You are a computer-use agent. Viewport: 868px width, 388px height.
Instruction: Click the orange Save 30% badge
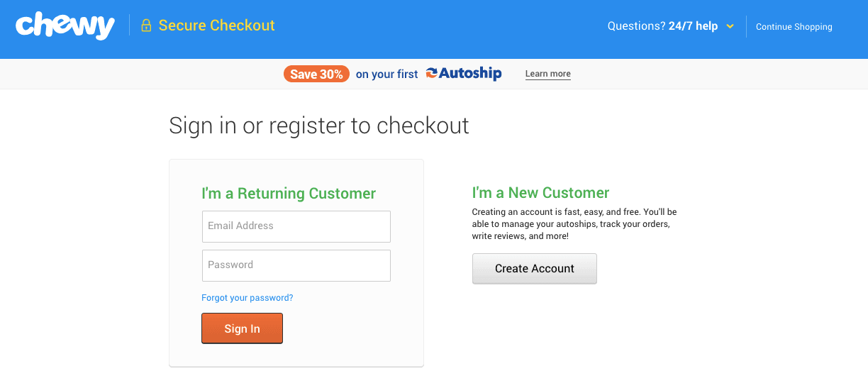(x=316, y=74)
